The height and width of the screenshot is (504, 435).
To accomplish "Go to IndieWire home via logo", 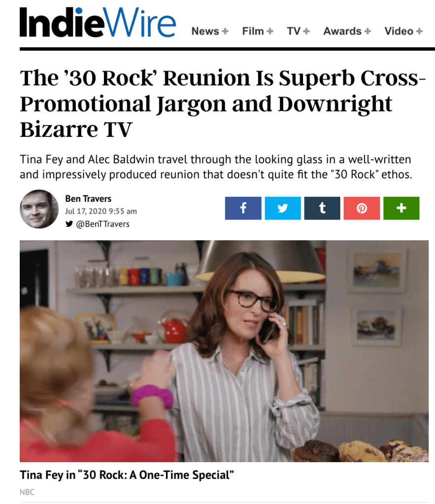I will coord(98,22).
